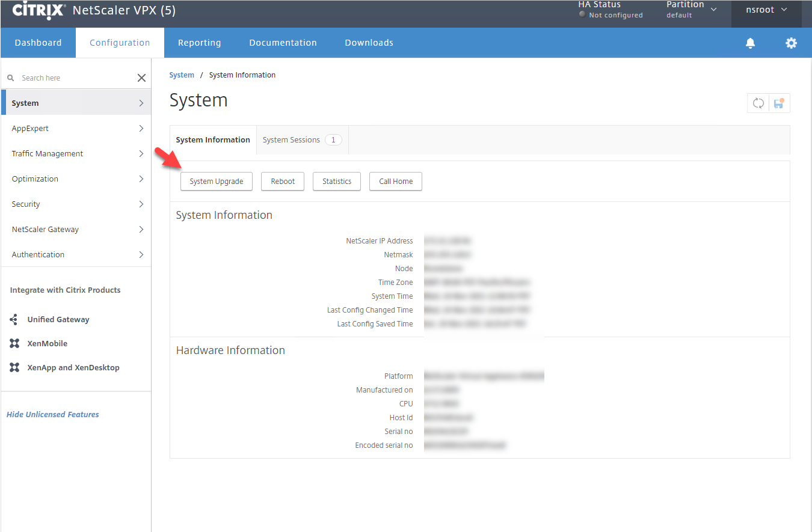This screenshot has width=812, height=532.
Task: Click the Time Zone label
Action: coord(396,282)
